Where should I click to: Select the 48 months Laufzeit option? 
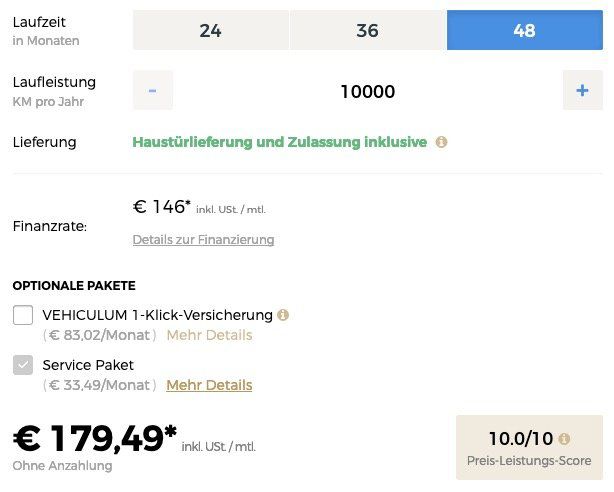tap(525, 30)
